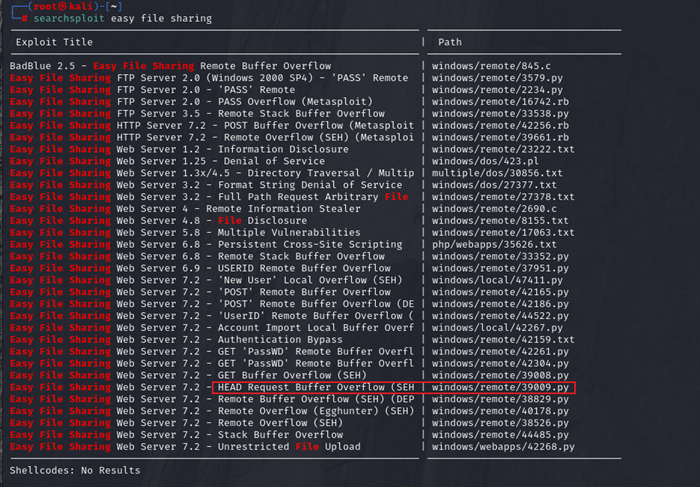Click 'Web Server 6.9 - USERID Remote Buffer Overflow'
This screenshot has width=700, height=487.
pos(254,268)
